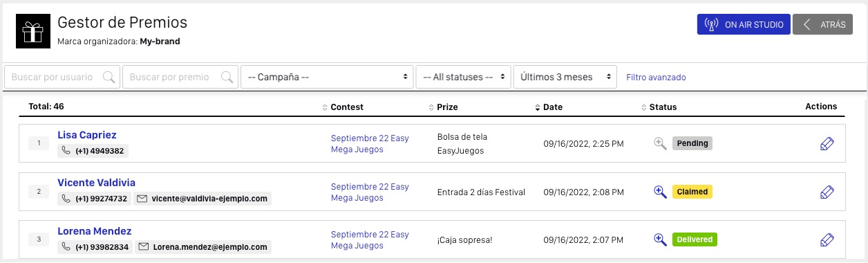Click the edit pencil for Lorena Mendez
The width and height of the screenshot is (868, 263).
[827, 240]
